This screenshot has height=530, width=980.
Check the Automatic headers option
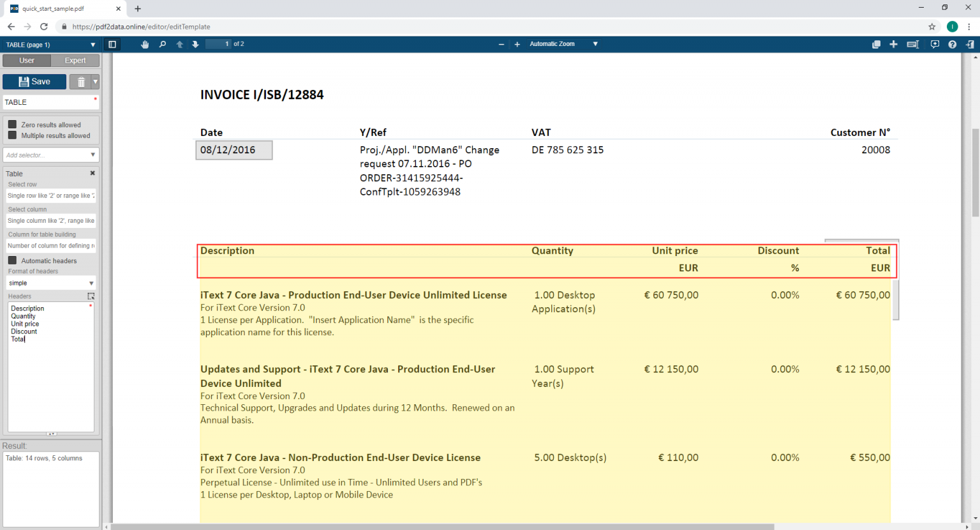point(12,261)
